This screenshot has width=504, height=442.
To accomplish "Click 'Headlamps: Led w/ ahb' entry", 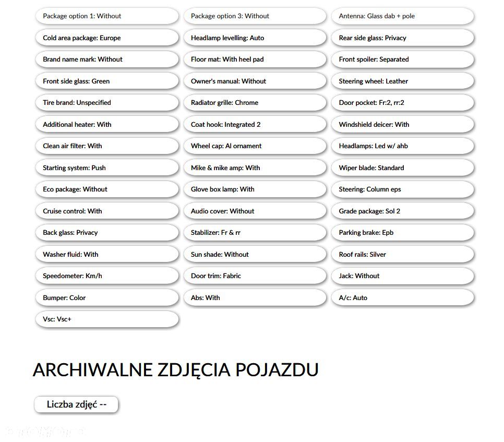I will tap(403, 146).
